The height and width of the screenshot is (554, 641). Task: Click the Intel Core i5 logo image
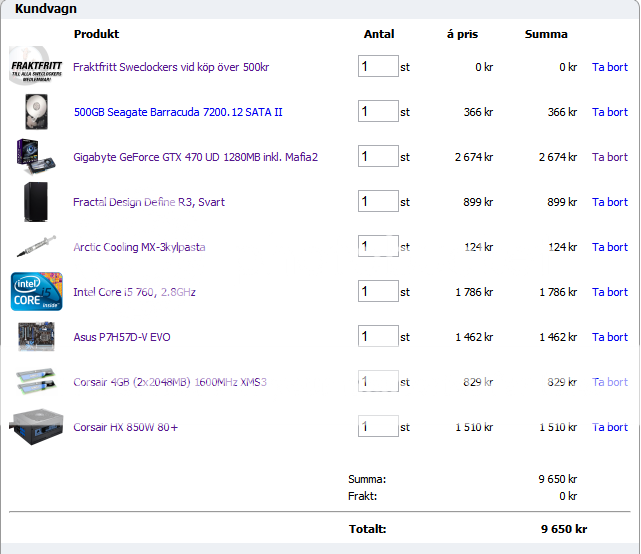point(36,292)
